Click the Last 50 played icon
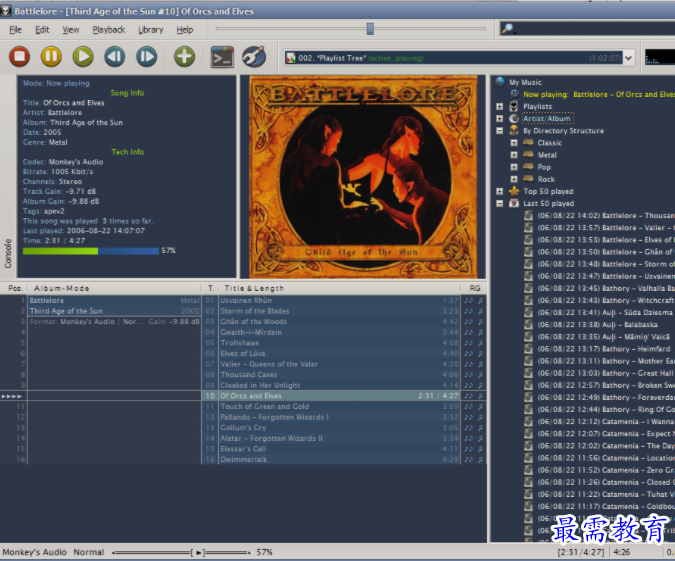675x561 pixels. pyautogui.click(x=514, y=203)
